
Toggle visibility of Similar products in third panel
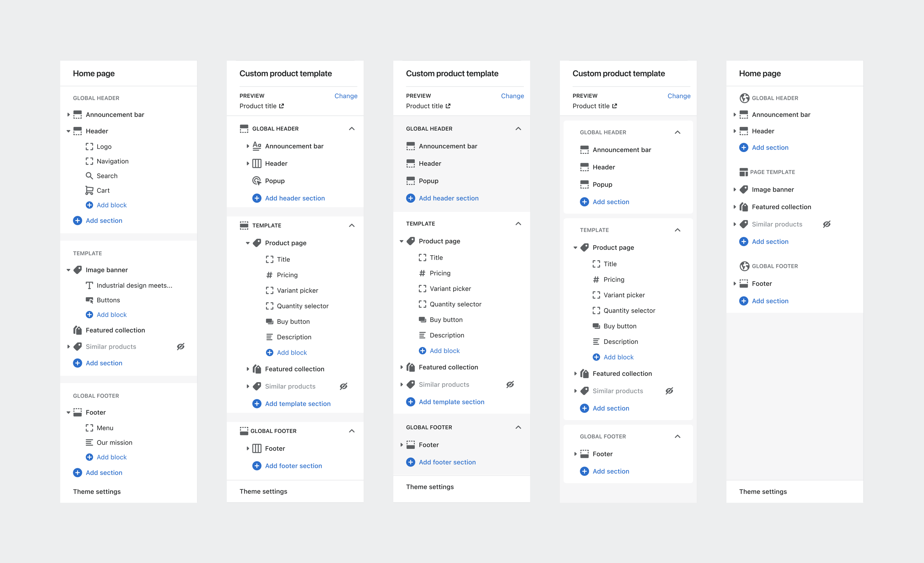point(510,384)
